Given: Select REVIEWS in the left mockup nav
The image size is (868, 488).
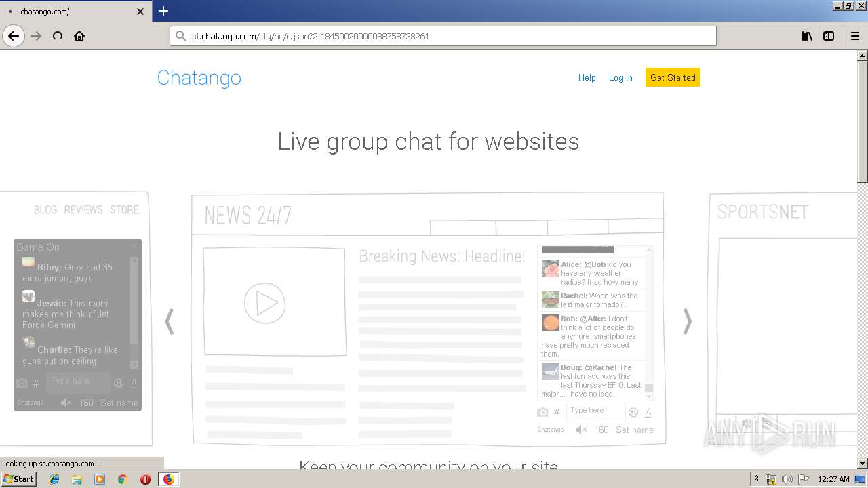Looking at the screenshot, I should coord(83,210).
